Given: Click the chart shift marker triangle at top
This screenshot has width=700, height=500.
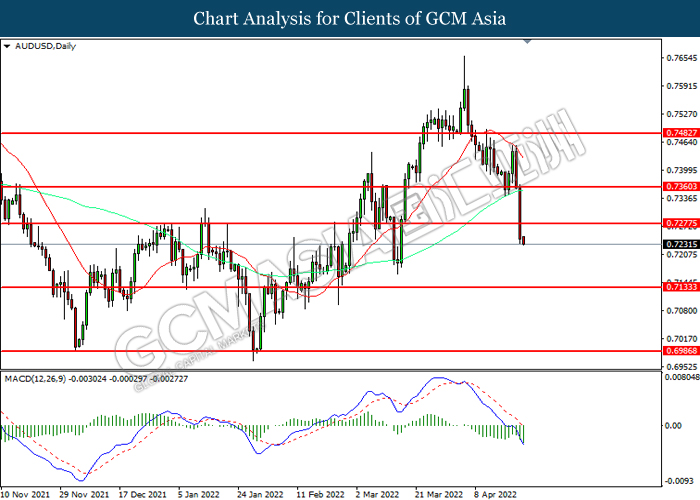Looking at the screenshot, I should 527,41.
